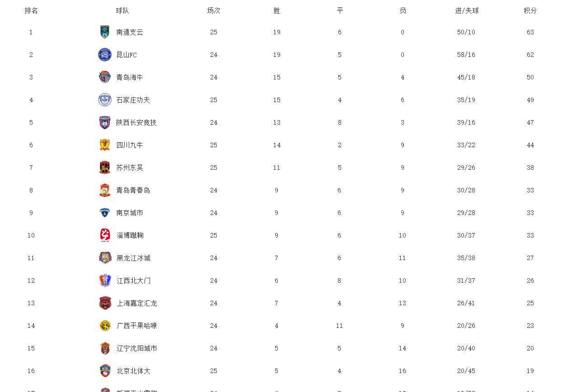Click the 黑龙江冰城 team crest

click(x=105, y=258)
